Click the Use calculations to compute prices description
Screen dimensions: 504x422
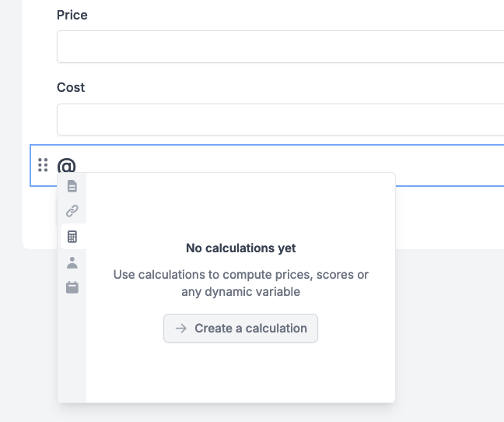point(241,283)
